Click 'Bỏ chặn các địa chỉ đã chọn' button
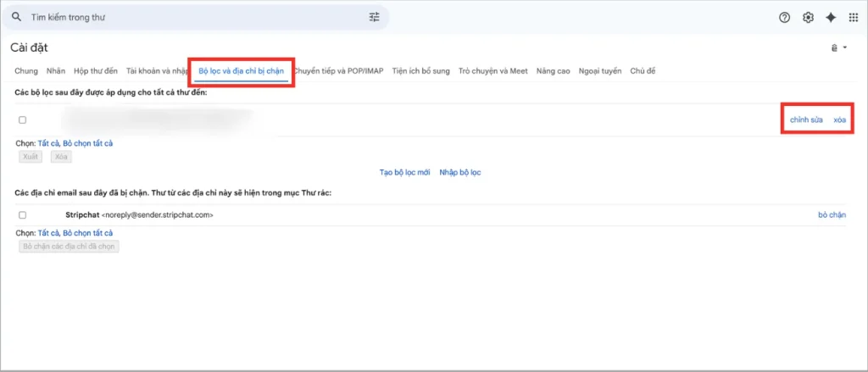This screenshot has width=868, height=372. tap(69, 247)
